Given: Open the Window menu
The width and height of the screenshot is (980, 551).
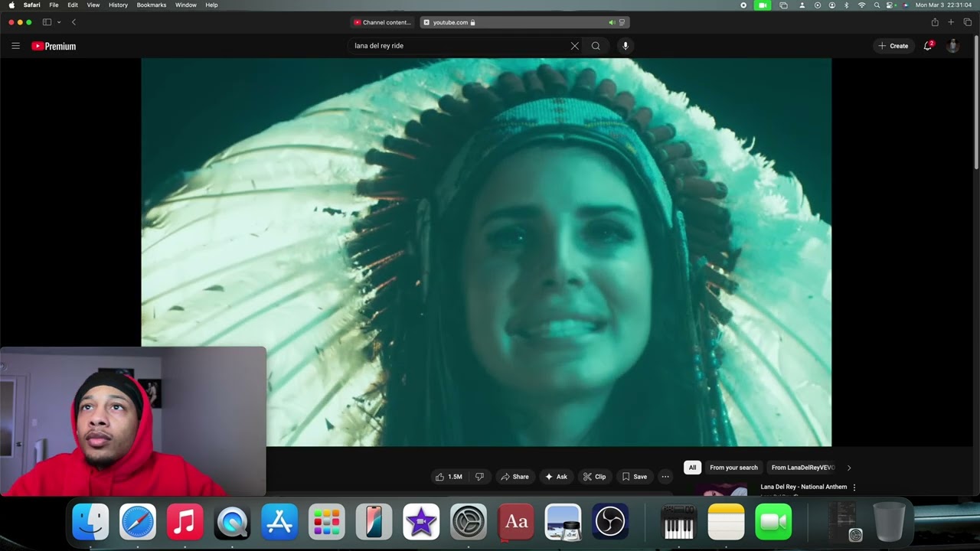Looking at the screenshot, I should pos(186,5).
